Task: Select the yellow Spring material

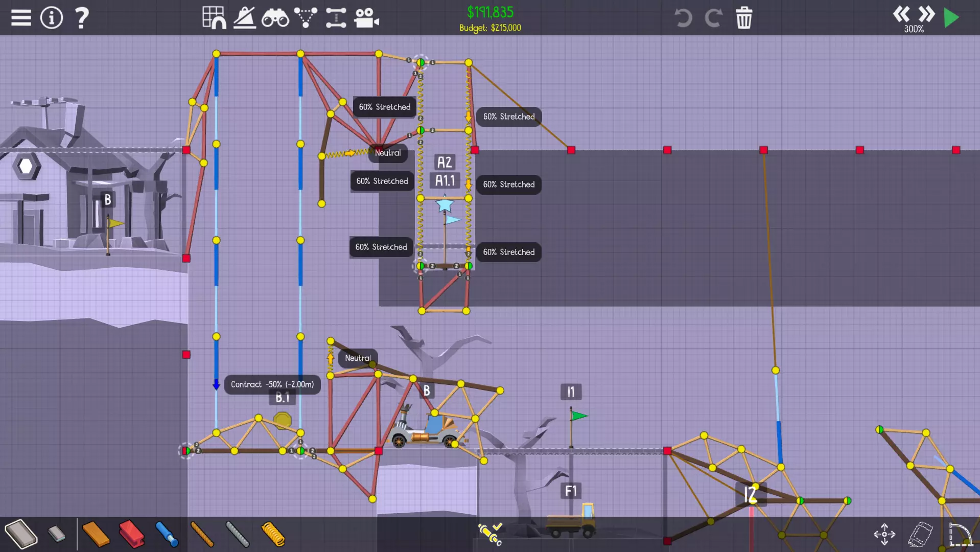Action: tap(273, 534)
